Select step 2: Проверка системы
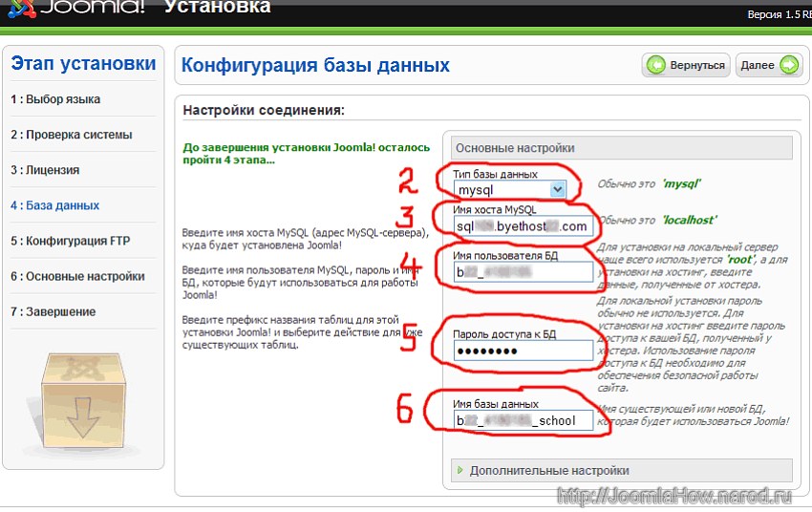Viewport: 812px width, 512px height. [x=72, y=135]
